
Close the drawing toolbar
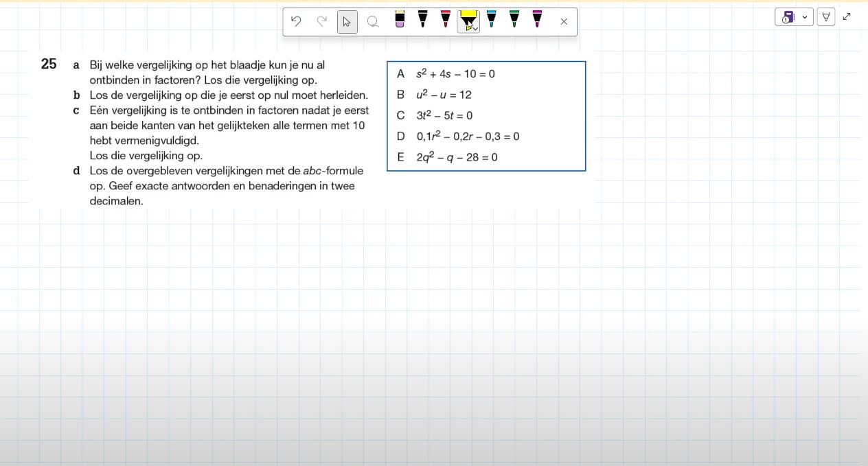[564, 22]
